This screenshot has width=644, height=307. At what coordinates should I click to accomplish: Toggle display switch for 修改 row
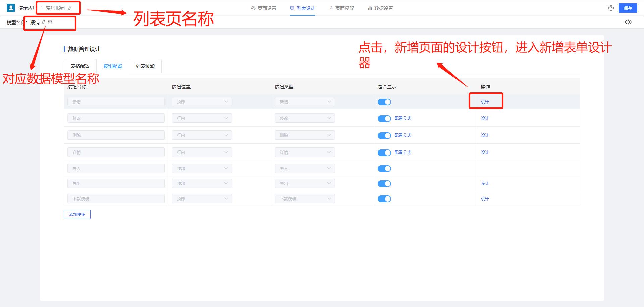coord(384,119)
